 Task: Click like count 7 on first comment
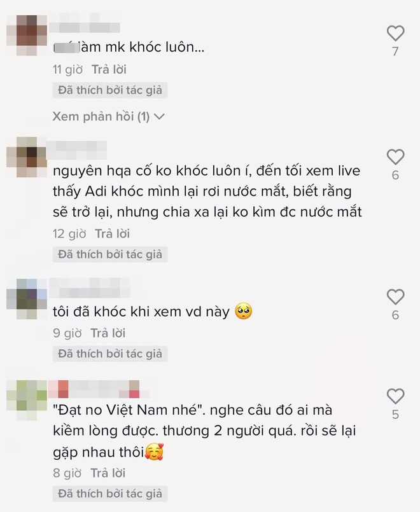click(x=396, y=52)
